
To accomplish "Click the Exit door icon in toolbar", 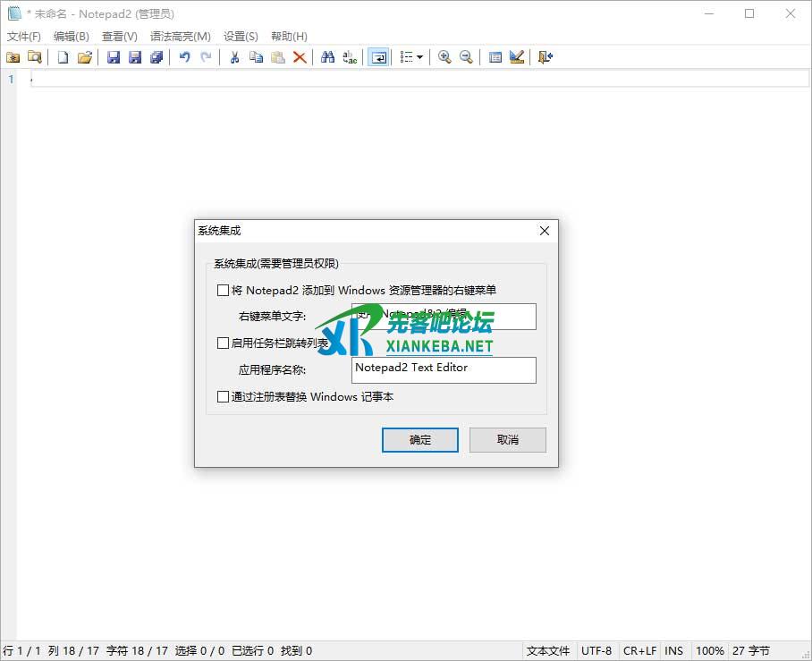I will [x=545, y=57].
